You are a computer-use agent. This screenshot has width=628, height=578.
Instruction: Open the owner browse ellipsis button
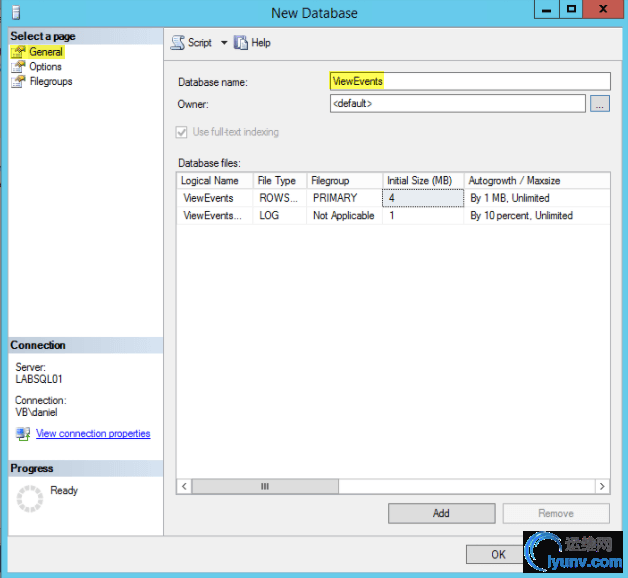pyautogui.click(x=600, y=104)
